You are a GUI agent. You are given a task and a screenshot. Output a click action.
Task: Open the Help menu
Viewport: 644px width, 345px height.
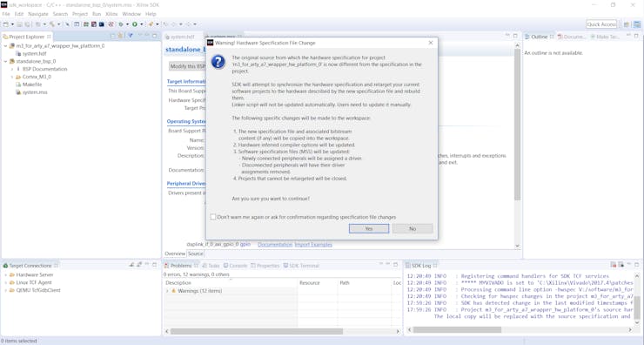click(x=151, y=14)
